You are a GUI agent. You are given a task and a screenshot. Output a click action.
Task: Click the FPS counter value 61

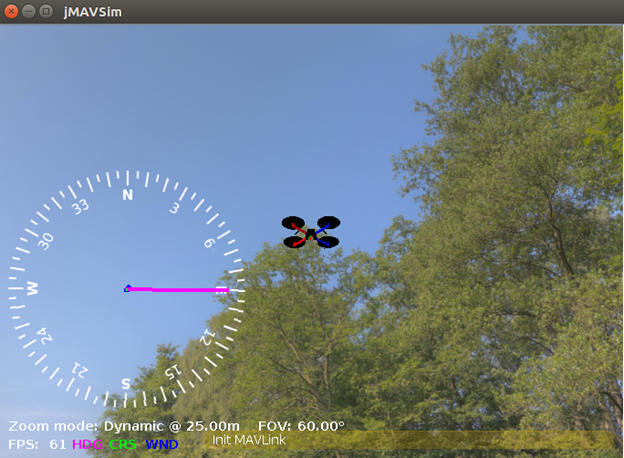(x=57, y=444)
